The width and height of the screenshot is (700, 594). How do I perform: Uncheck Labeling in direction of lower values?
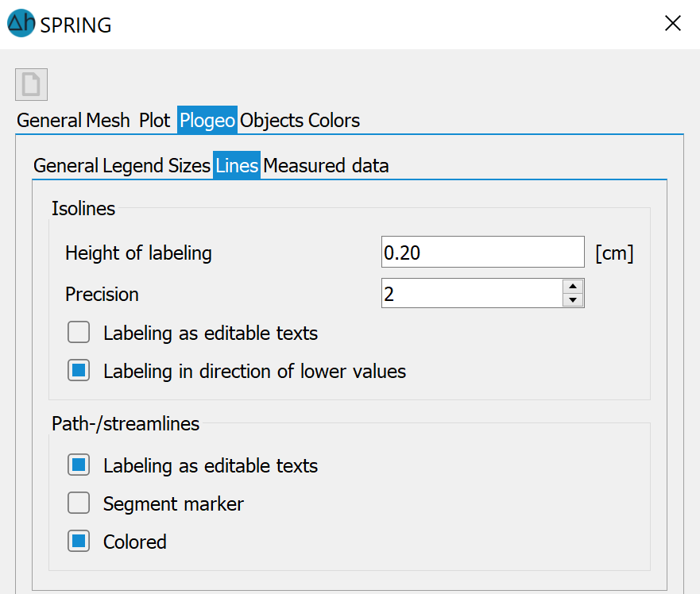pos(79,370)
